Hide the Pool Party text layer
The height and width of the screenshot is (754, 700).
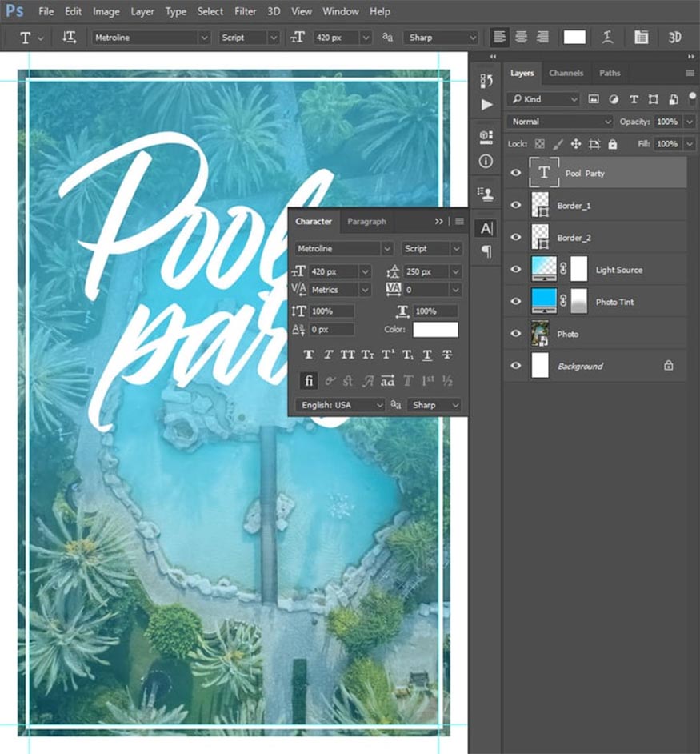pyautogui.click(x=516, y=173)
